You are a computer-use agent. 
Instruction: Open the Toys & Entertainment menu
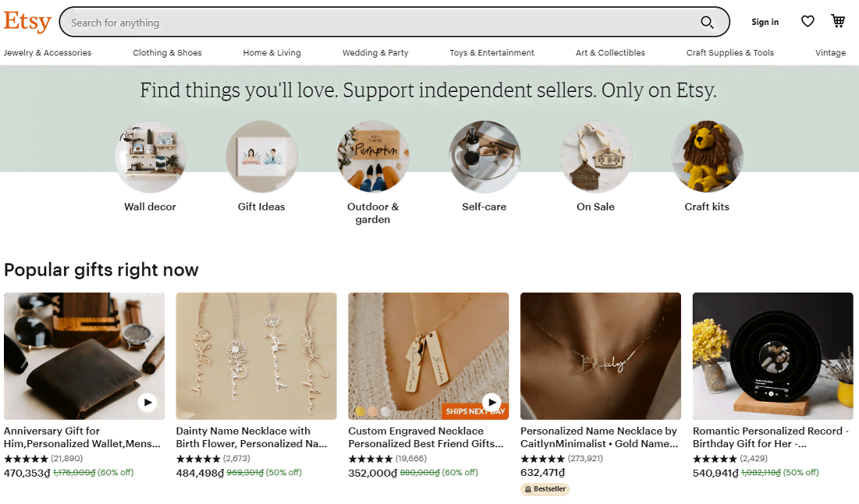click(492, 53)
